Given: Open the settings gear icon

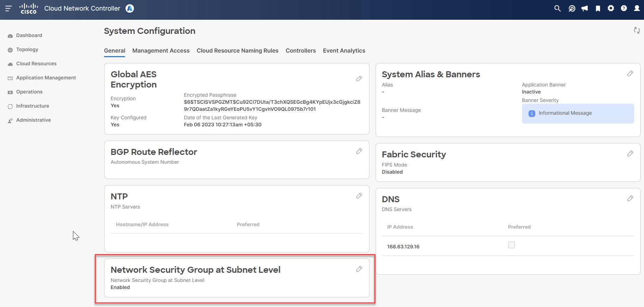Looking at the screenshot, I should pyautogui.click(x=611, y=8).
